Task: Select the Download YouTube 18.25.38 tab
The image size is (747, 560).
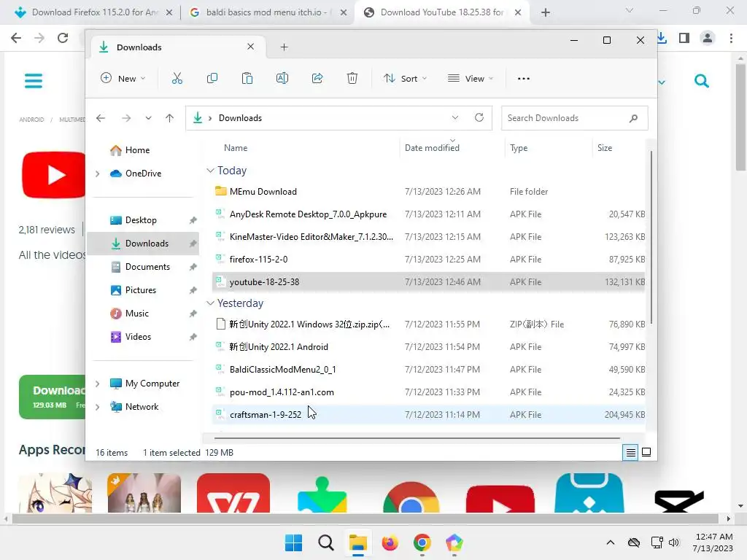Action: pyautogui.click(x=442, y=12)
